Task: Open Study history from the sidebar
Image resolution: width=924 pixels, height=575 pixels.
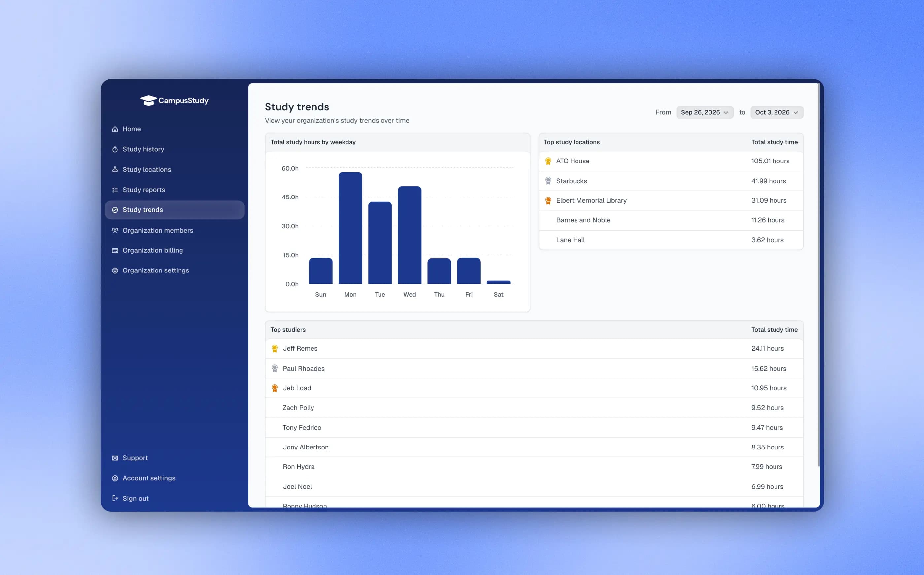Action: [x=174, y=149]
